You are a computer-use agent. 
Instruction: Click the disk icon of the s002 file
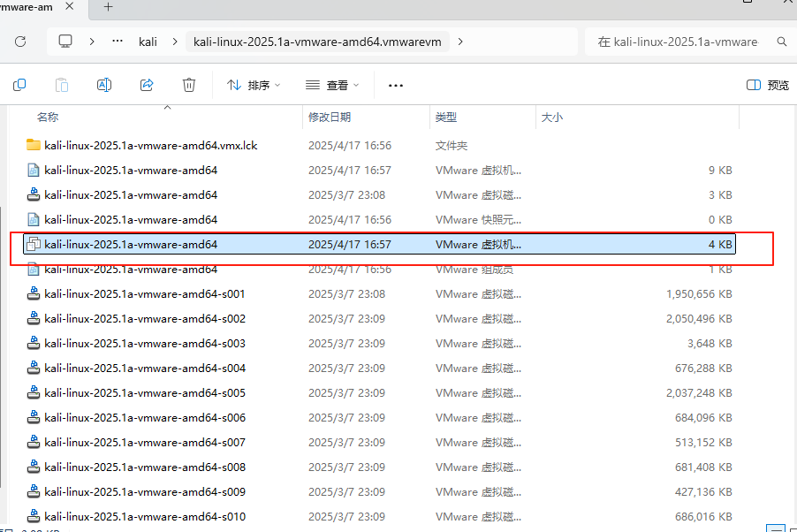coord(34,318)
